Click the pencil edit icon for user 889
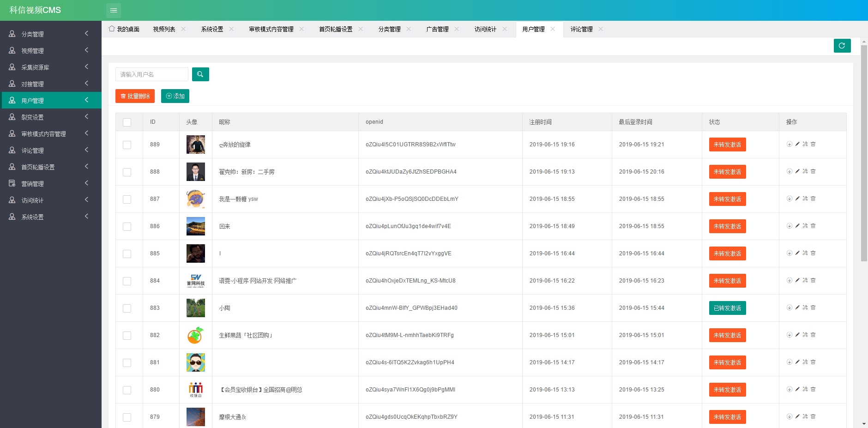Image resolution: width=868 pixels, height=428 pixels. click(x=797, y=144)
